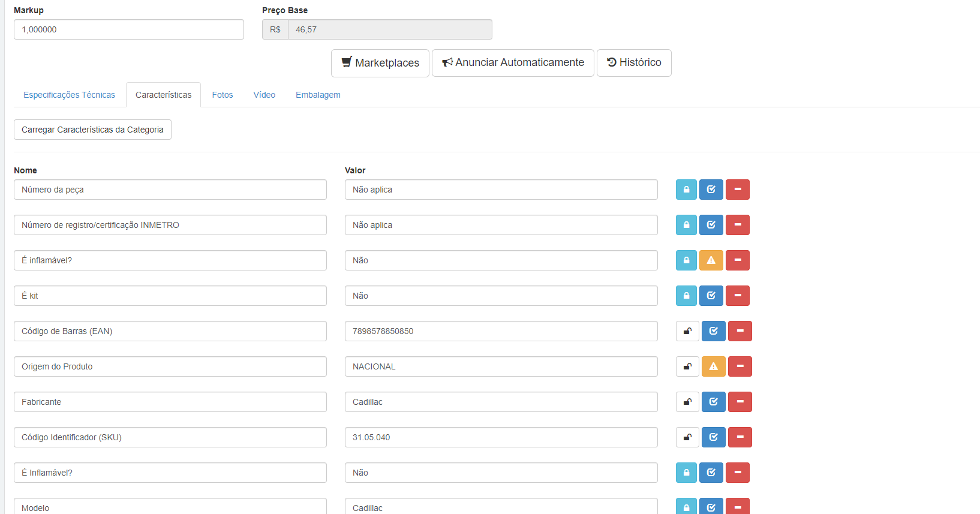Viewport: 980px width, 514px height.
Task: Open the Fotos tab
Action: point(223,95)
